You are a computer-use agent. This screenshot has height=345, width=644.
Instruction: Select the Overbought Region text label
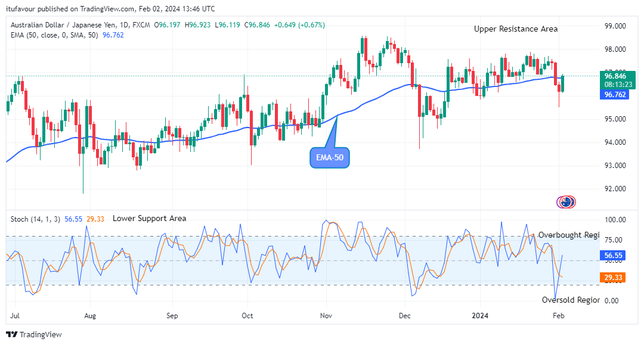click(x=568, y=235)
